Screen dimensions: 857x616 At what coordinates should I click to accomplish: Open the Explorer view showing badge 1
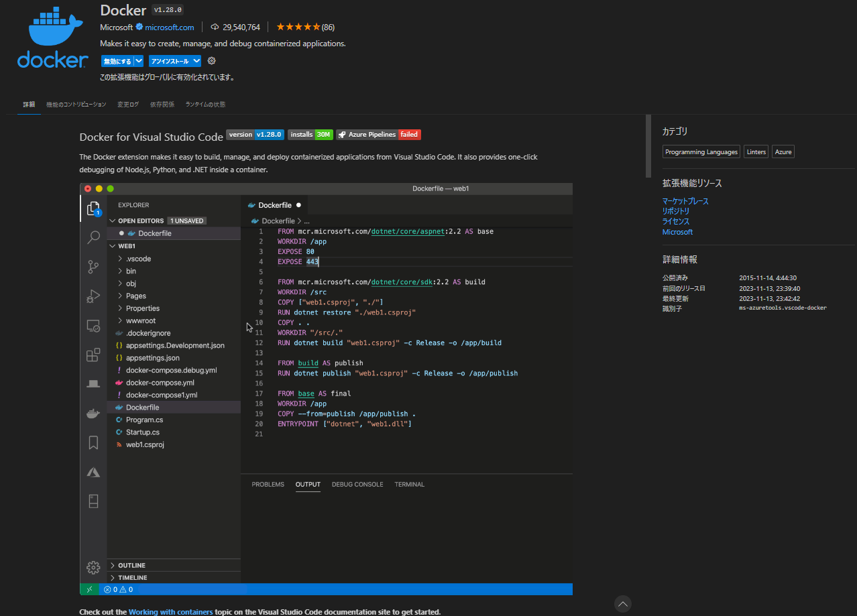(93, 209)
